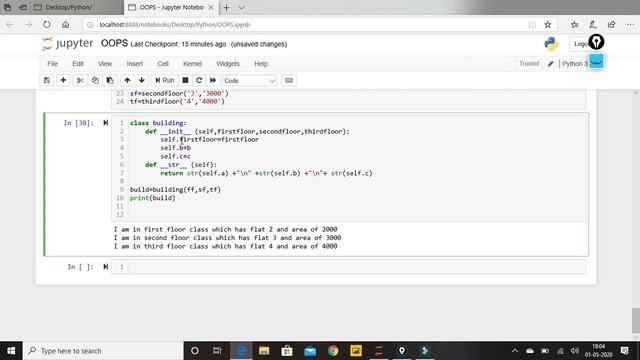The image size is (640, 360).
Task: Go back in the browser
Action: coord(10,24)
